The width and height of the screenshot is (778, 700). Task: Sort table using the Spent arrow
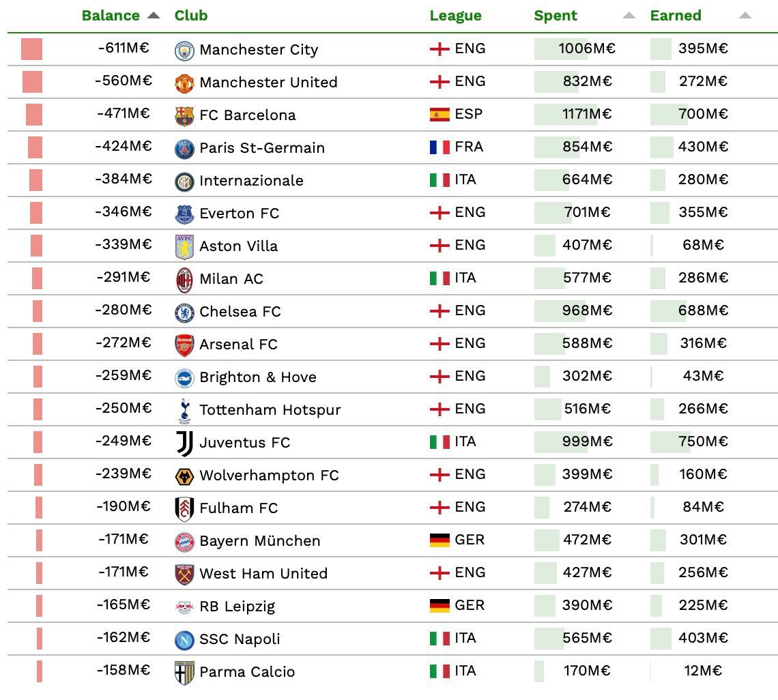point(629,16)
